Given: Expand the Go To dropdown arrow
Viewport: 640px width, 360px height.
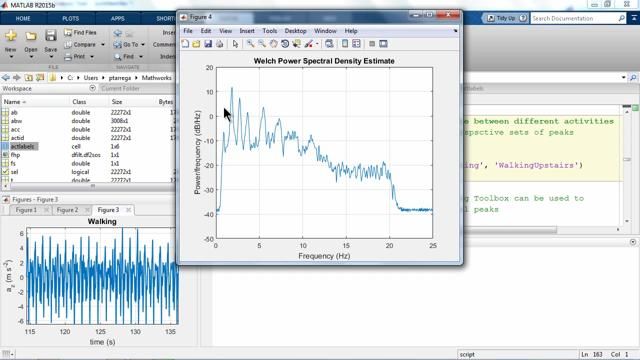Looking at the screenshot, I should (x=143, y=44).
